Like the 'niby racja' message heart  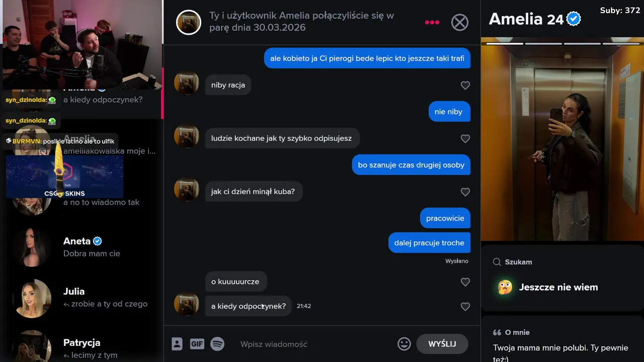pyautogui.click(x=465, y=85)
